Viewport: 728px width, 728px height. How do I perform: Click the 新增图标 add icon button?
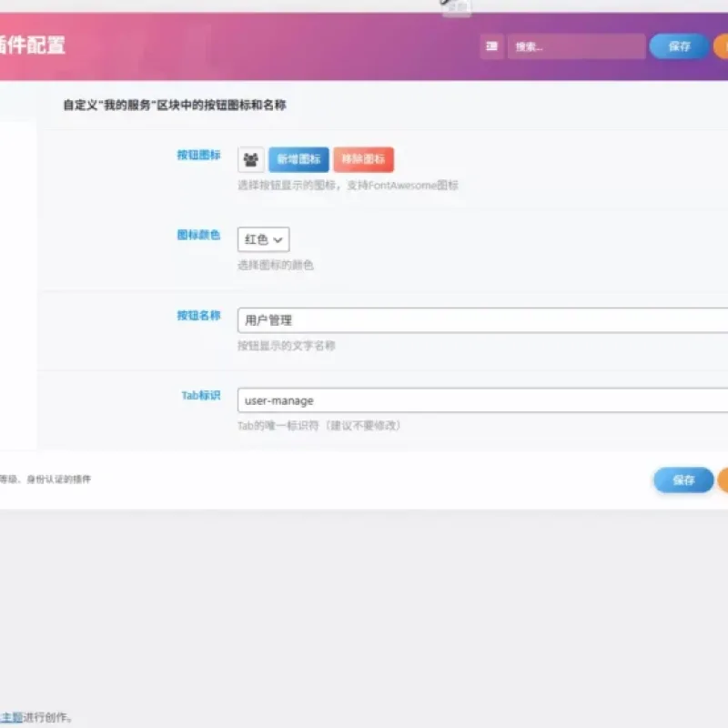click(x=298, y=160)
